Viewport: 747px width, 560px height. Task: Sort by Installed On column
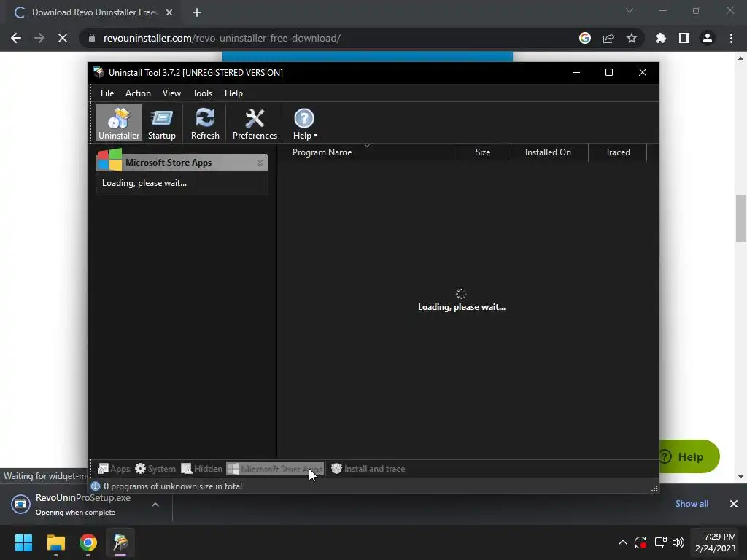(548, 152)
